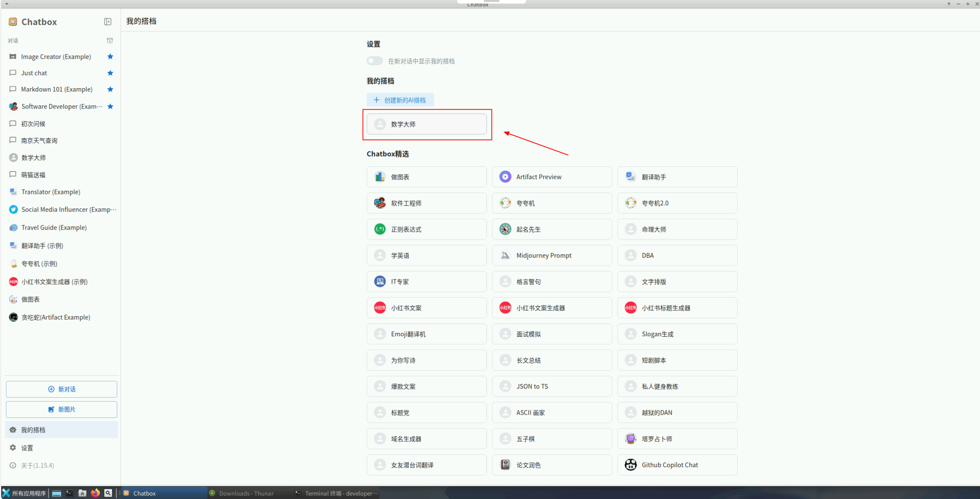The height and width of the screenshot is (499, 980).
Task: Unstar the Image Creator (Example) chat
Action: 110,57
